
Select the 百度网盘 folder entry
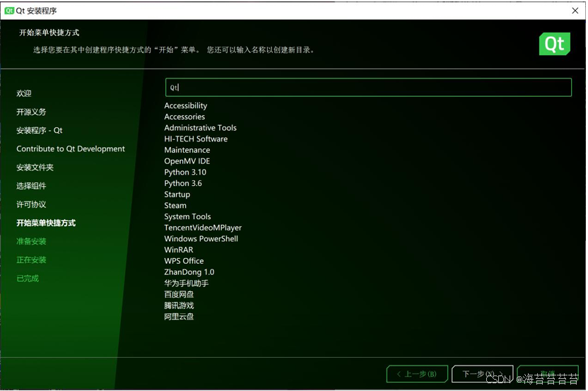point(179,294)
